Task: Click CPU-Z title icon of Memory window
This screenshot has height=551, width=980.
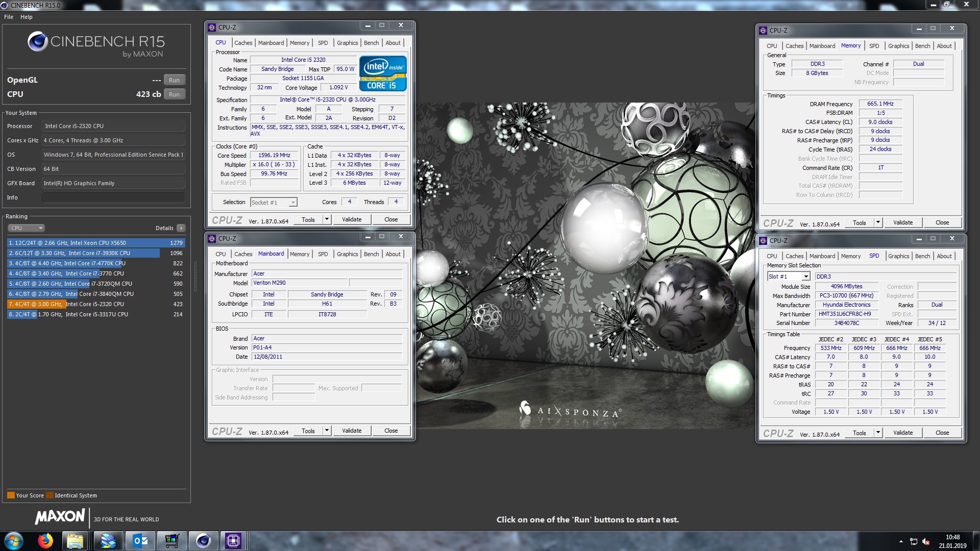Action: click(x=763, y=30)
